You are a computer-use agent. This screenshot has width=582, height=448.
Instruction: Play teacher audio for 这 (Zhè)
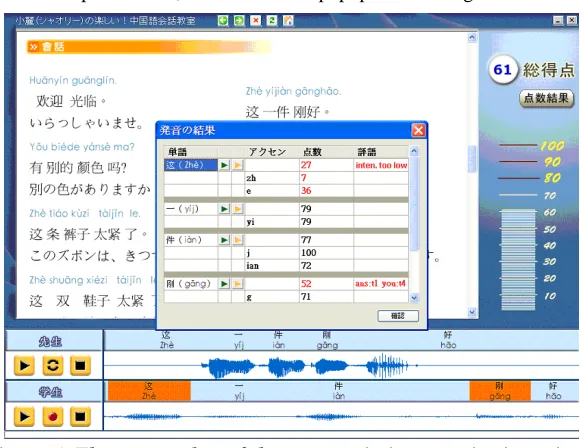coord(224,165)
